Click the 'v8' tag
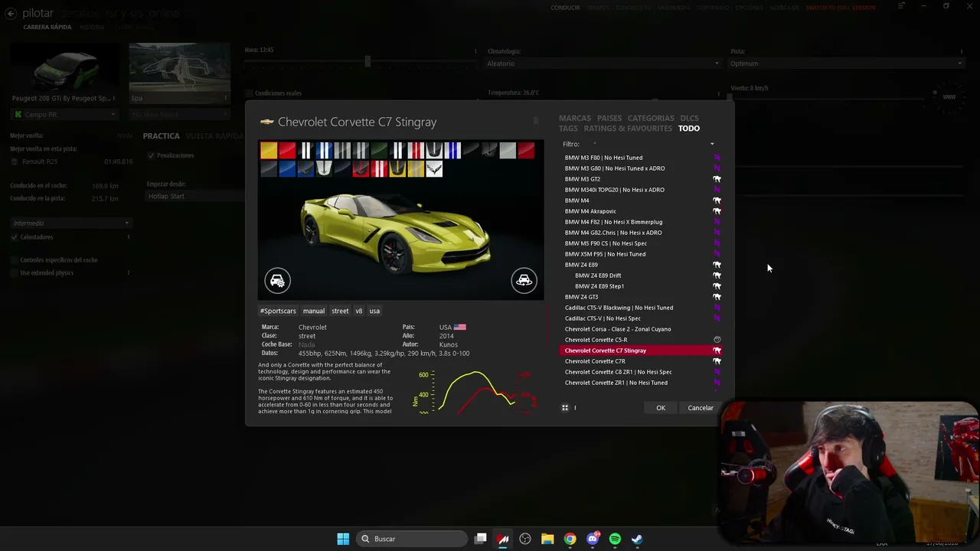The width and height of the screenshot is (980, 551). pos(358,311)
